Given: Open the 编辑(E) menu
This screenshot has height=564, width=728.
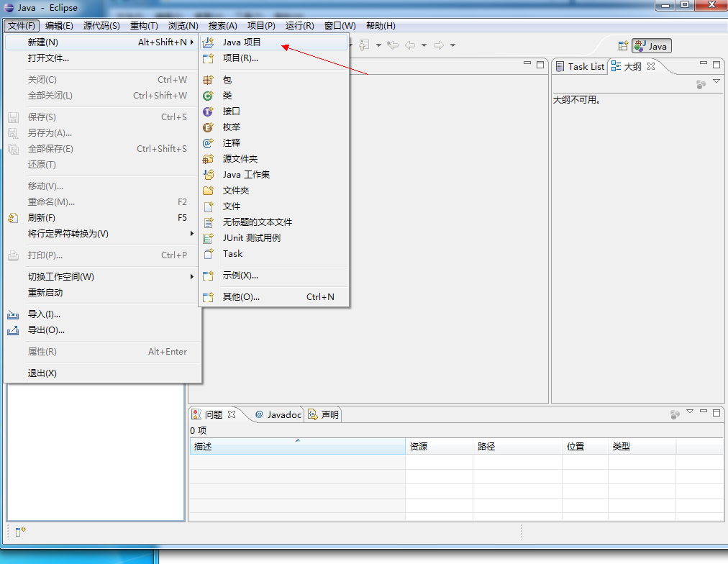Looking at the screenshot, I should [59, 25].
